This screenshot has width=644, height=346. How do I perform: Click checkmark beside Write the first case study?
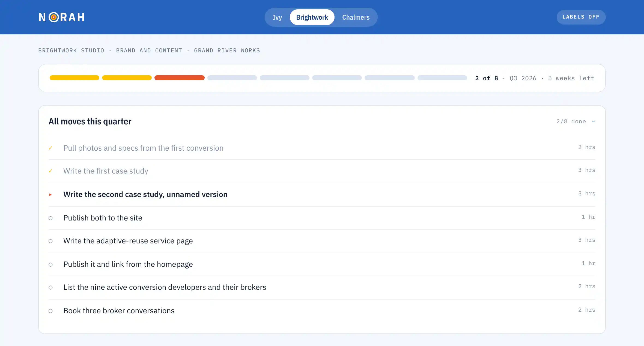(x=50, y=171)
